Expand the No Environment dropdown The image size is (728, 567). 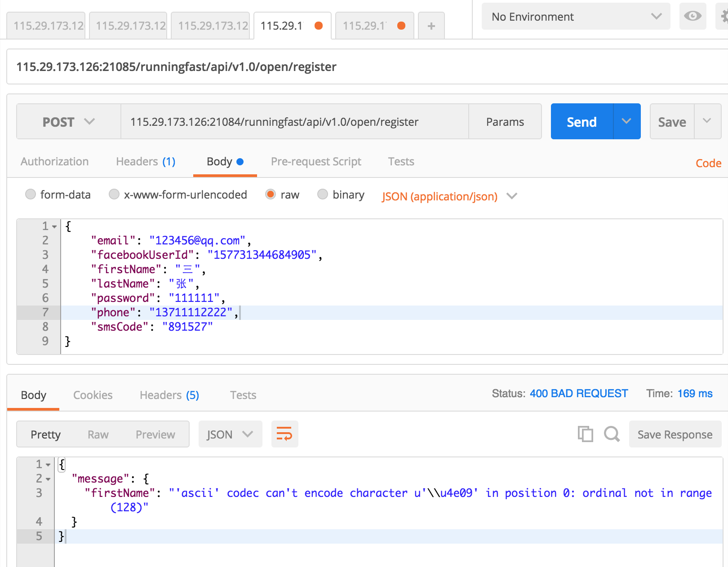point(576,17)
